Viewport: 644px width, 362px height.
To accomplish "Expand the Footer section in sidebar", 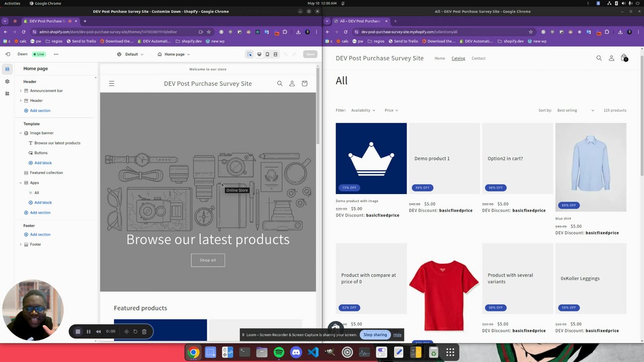I will (x=21, y=244).
